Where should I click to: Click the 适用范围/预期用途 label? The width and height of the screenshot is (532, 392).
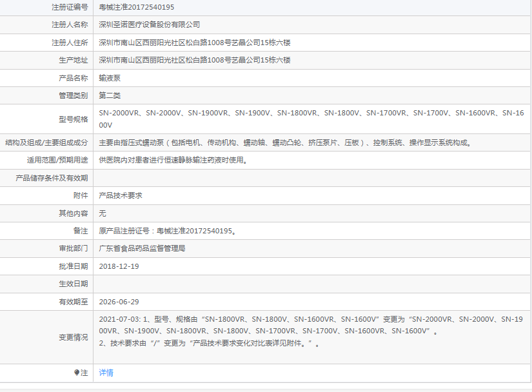[x=57, y=160]
